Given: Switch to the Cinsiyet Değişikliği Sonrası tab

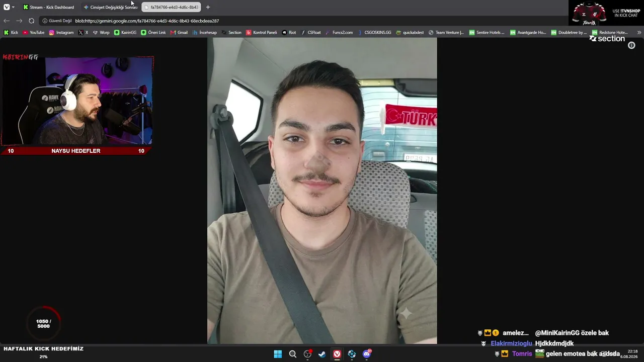Looking at the screenshot, I should click(110, 7).
